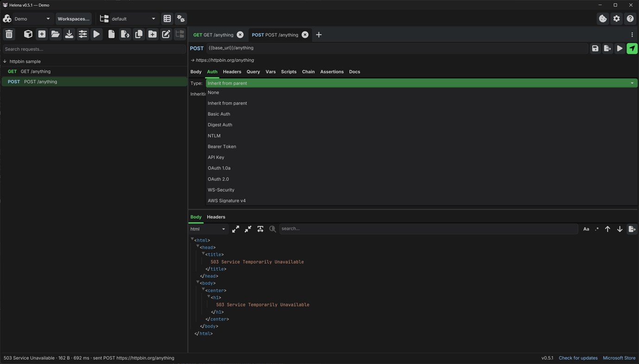Click the collapse all arrows icon in the response toolbar

(x=248, y=229)
